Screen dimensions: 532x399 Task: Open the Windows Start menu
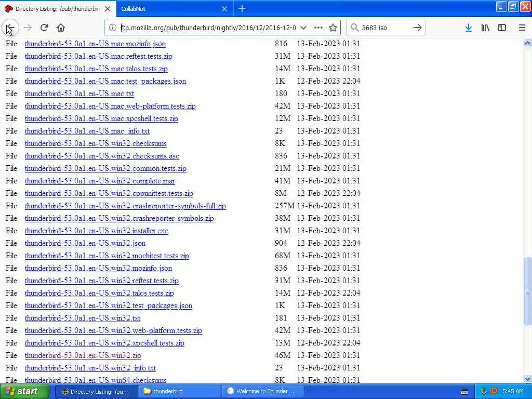tap(25, 391)
